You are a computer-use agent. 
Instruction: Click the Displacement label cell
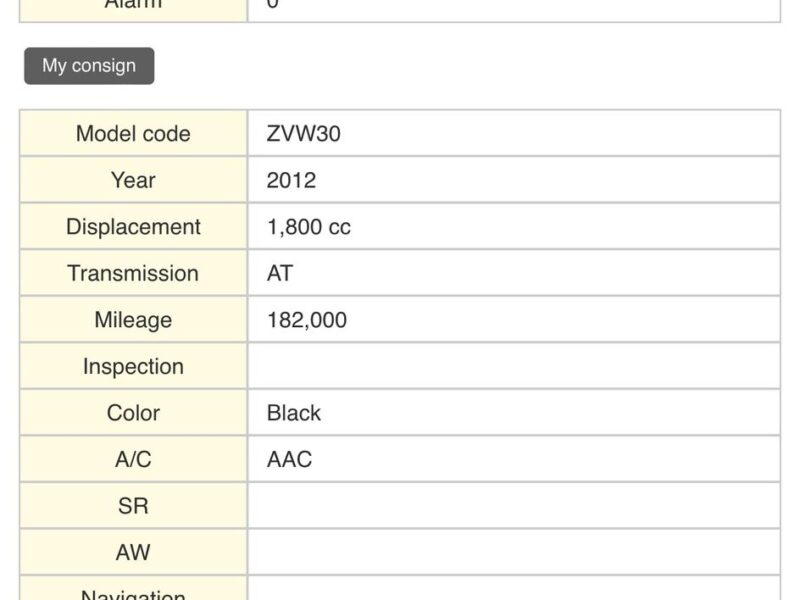pyautogui.click(x=133, y=227)
